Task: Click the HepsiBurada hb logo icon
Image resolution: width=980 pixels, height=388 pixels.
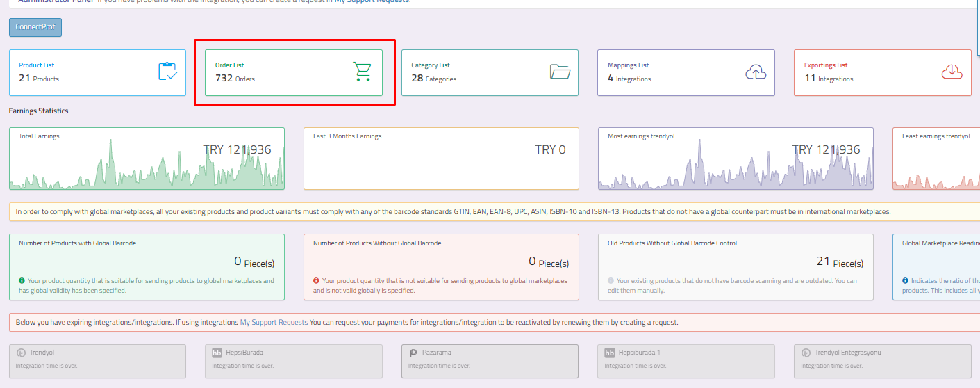Action: click(x=217, y=353)
